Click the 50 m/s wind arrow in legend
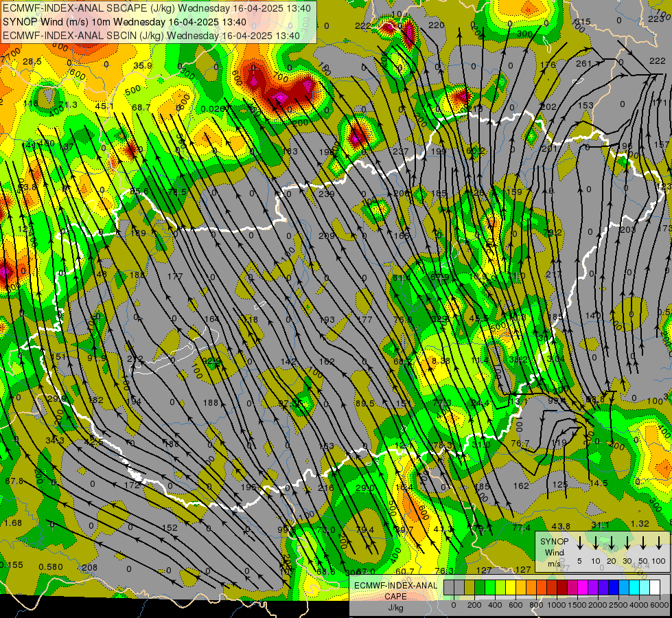 click(643, 542)
